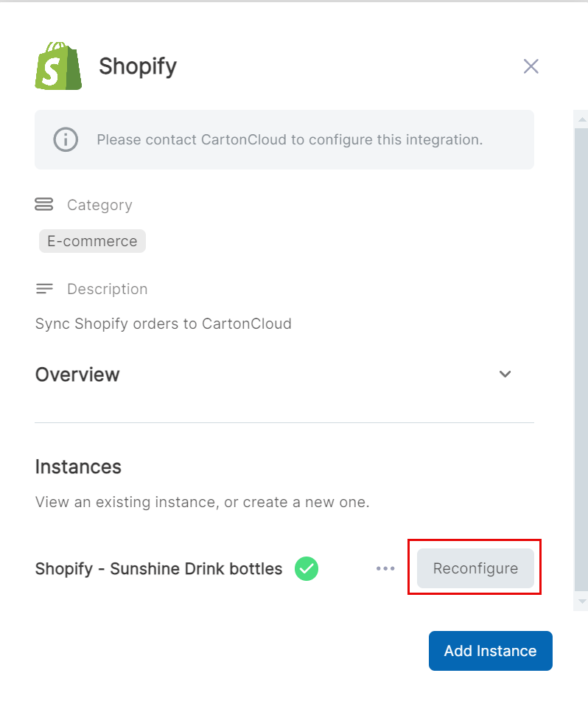
Task: Click the close X icon
Action: 531,66
